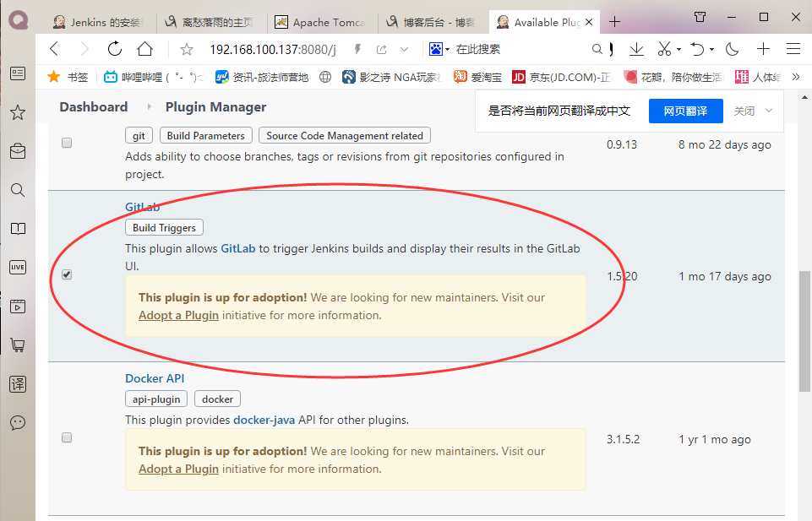This screenshot has height=521, width=812.
Task: Select the Available Plugins tab
Action: tap(538, 22)
